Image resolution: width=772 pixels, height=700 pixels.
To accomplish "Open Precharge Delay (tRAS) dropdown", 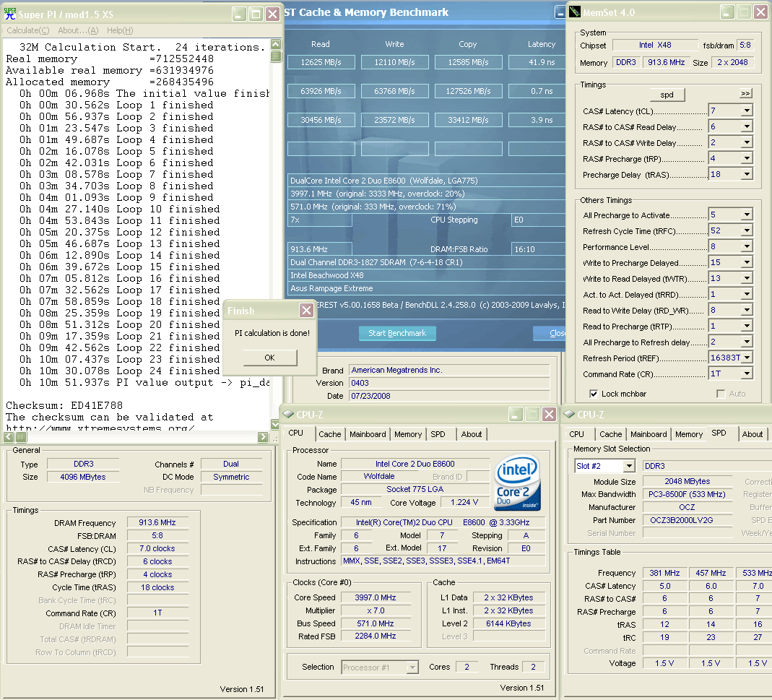I will 747,174.
